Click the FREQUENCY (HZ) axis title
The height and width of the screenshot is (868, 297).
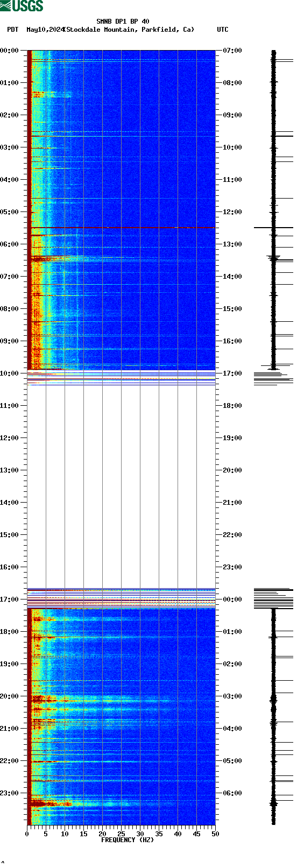pyautogui.click(x=128, y=839)
